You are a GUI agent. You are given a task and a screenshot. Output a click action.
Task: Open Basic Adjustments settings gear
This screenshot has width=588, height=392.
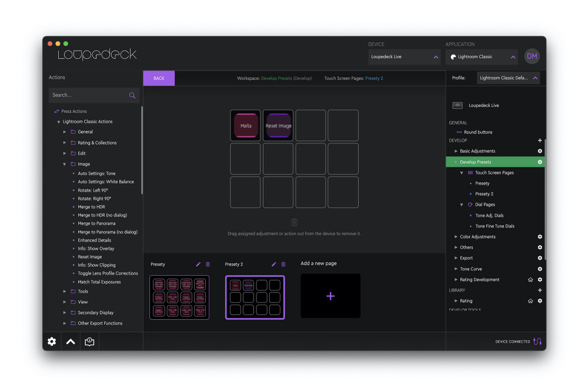(x=540, y=151)
